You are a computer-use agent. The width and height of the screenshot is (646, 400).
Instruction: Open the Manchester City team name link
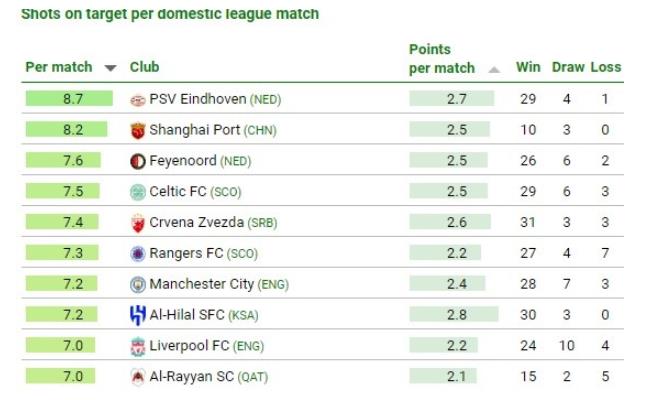click(x=202, y=284)
